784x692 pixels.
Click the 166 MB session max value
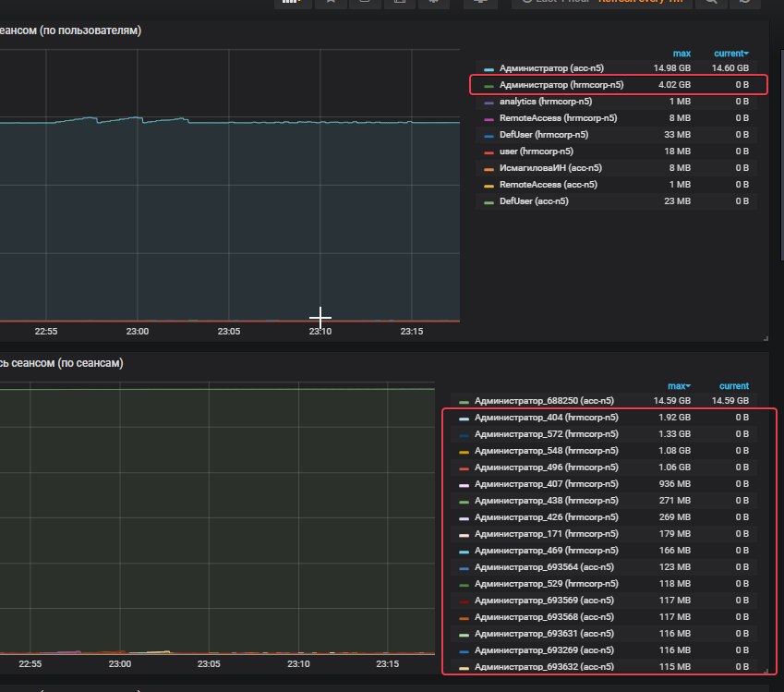pos(674,551)
